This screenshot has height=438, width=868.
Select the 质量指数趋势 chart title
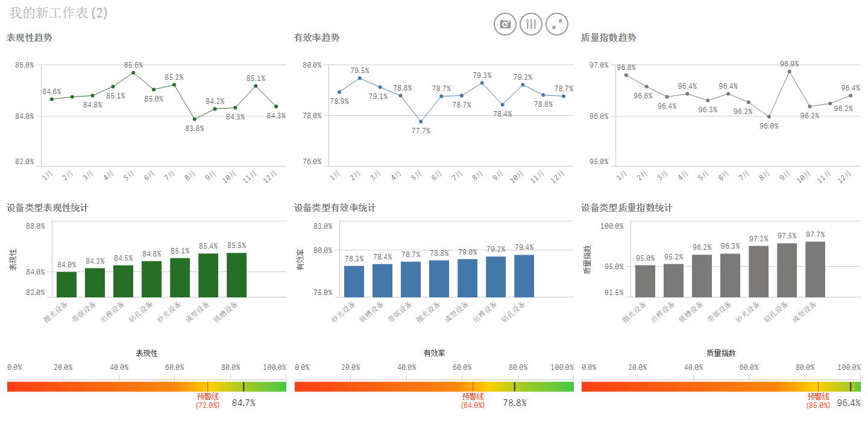tap(608, 37)
